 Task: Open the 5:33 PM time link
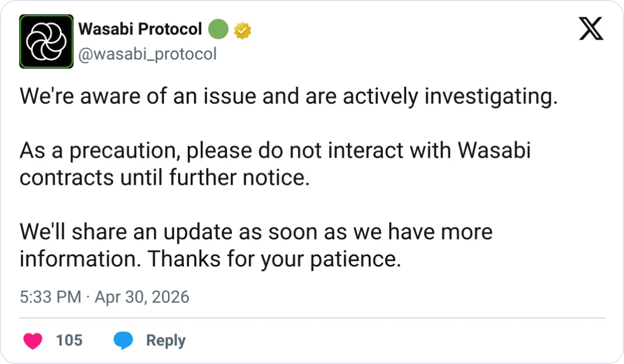pyautogui.click(x=50, y=297)
